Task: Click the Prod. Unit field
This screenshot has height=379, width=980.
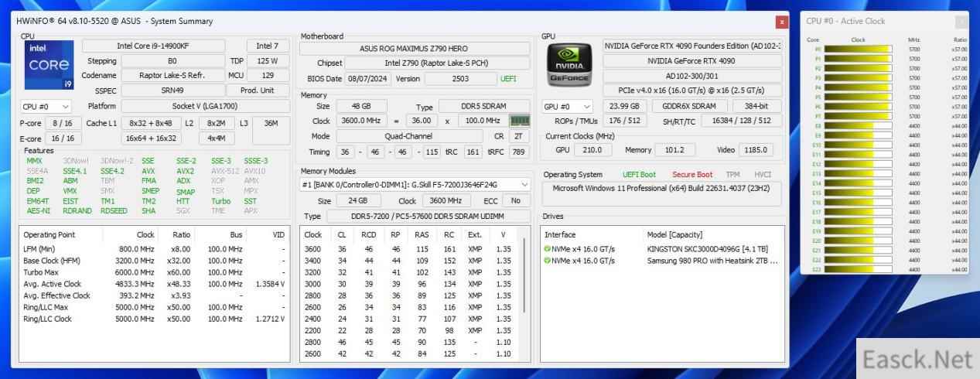Action: point(258,90)
